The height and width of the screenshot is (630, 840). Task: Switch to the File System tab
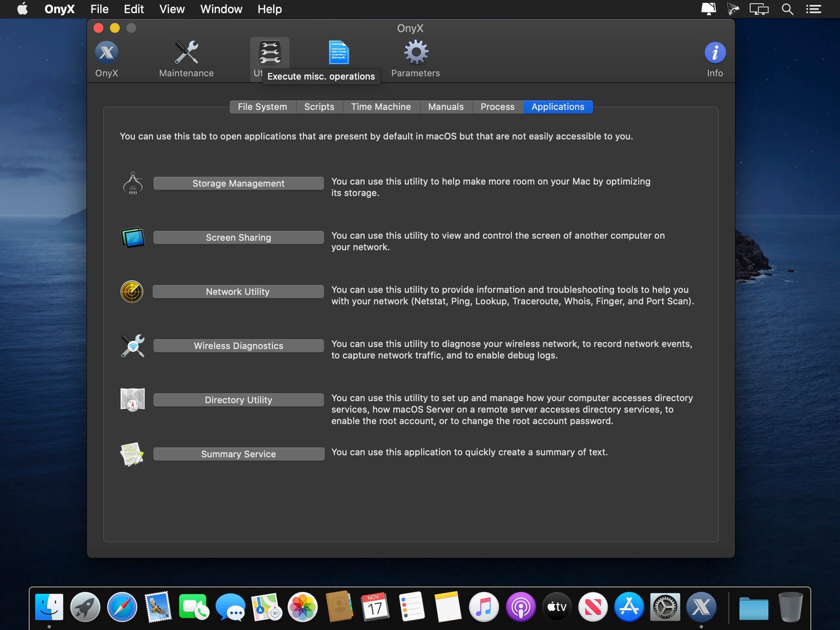pos(262,107)
